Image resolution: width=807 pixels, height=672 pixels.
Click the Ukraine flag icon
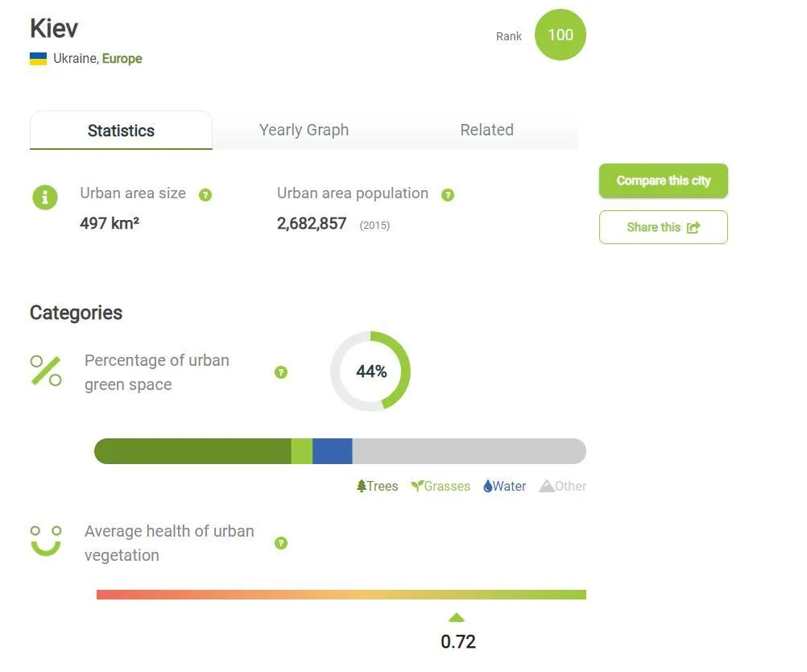point(38,59)
